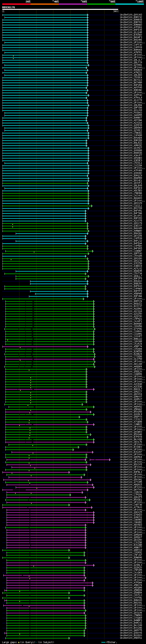Click UniRef100_A9TZW4 label
Viewport: 146px width, 644px height.
tap(131, 120)
